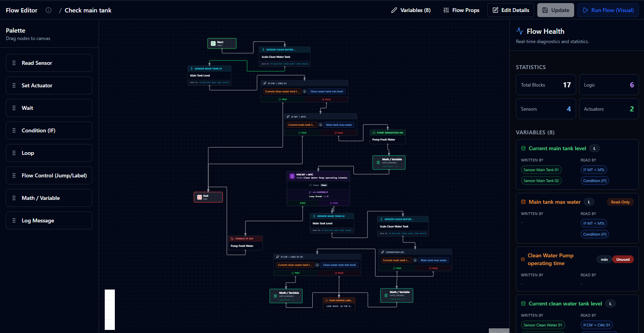
Task: Open the Variables (8) panel
Action: tap(411, 10)
